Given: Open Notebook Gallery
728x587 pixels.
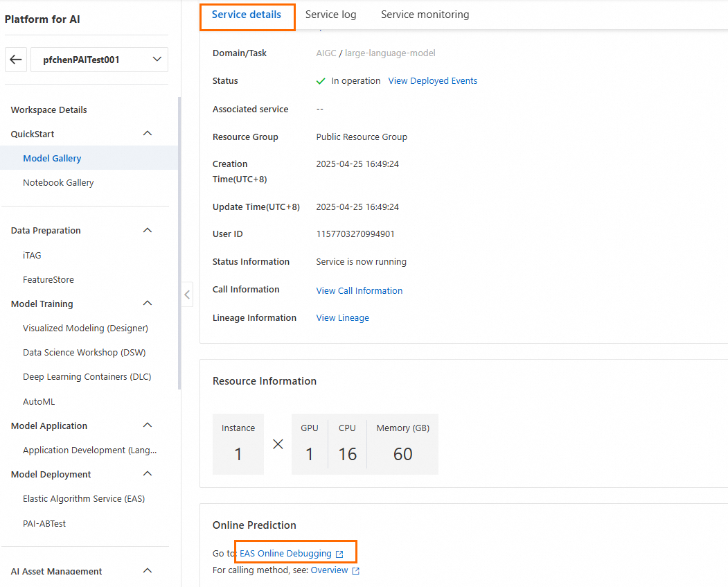Looking at the screenshot, I should (58, 182).
